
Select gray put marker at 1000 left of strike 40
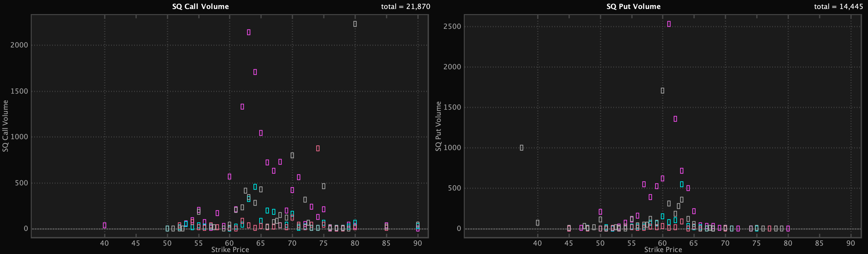pos(522,148)
